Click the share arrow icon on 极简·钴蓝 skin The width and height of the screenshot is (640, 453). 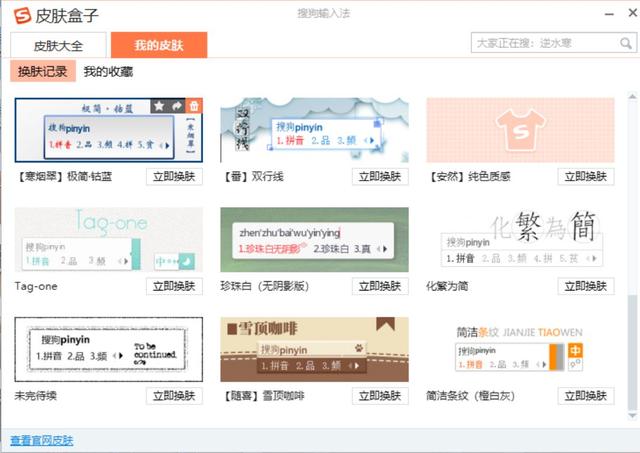pos(176,106)
